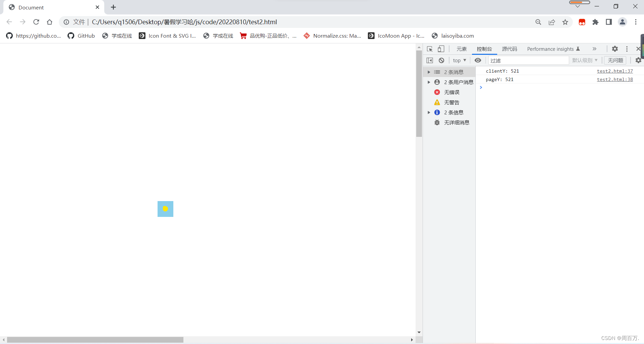Bookmark this page with the star

pyautogui.click(x=565, y=22)
